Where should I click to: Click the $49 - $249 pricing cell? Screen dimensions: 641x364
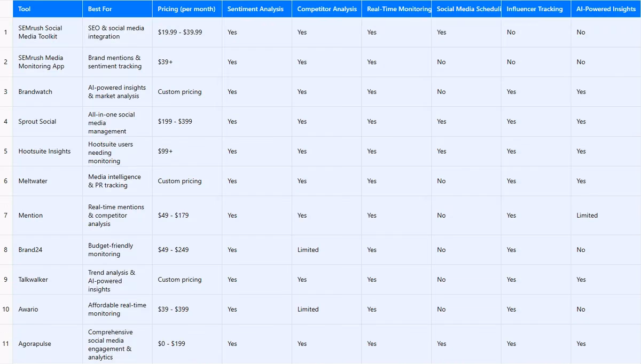187,250
